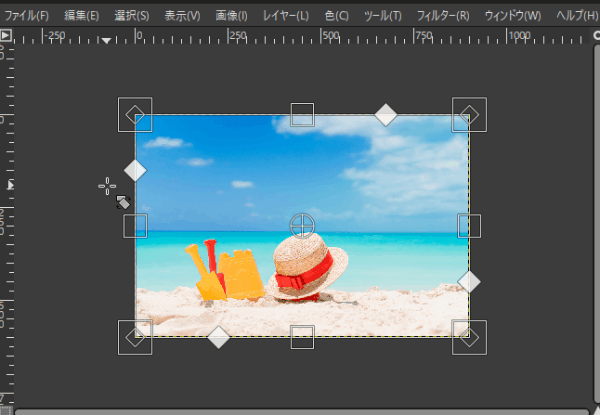Click the right edge square scale handle
The width and height of the screenshot is (600, 415).
click(469, 226)
